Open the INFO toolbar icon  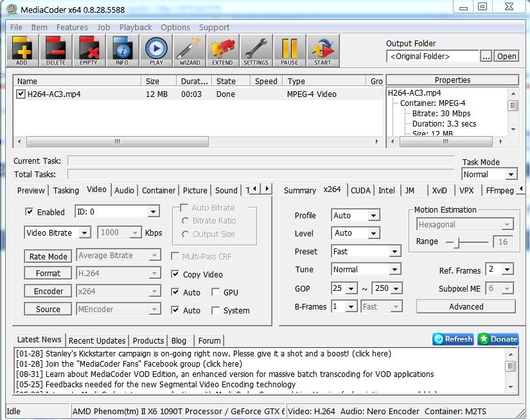point(122,51)
